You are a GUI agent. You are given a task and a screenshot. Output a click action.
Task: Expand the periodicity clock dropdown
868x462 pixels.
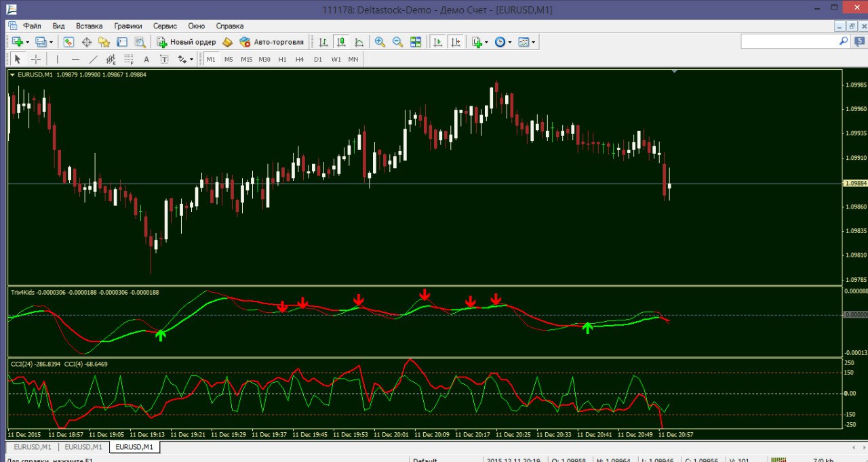[x=509, y=42]
